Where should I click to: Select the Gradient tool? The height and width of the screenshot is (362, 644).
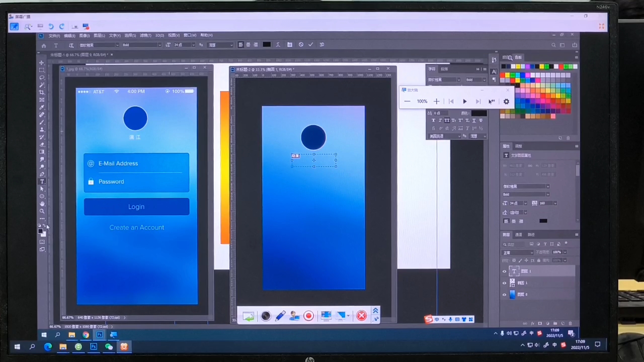point(42,152)
